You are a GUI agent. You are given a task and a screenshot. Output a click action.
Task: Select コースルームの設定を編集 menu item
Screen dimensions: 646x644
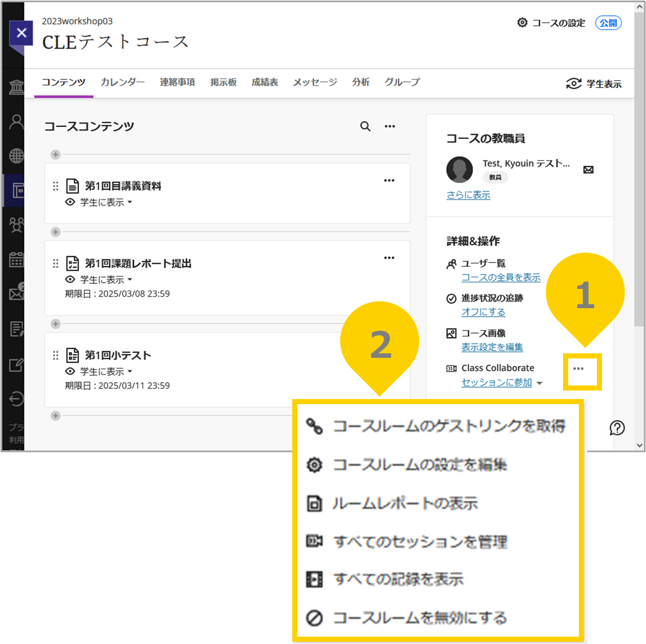point(407,465)
